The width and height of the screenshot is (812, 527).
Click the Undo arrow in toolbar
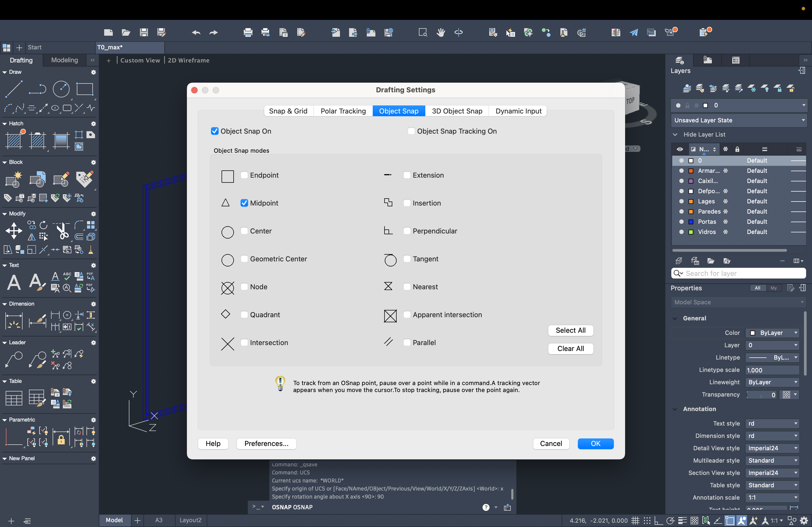[196, 33]
